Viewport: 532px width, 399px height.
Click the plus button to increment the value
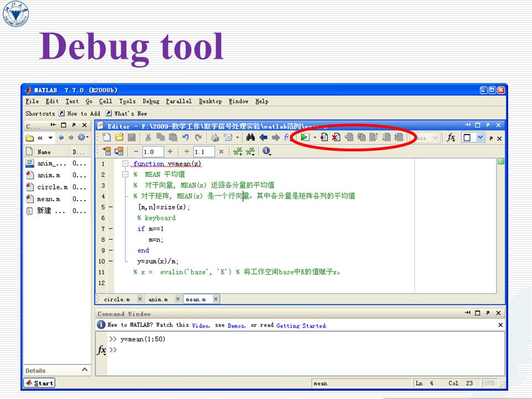tap(170, 152)
